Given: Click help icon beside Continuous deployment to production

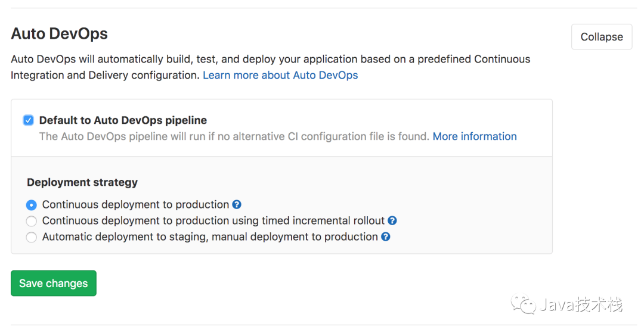Looking at the screenshot, I should point(237,204).
